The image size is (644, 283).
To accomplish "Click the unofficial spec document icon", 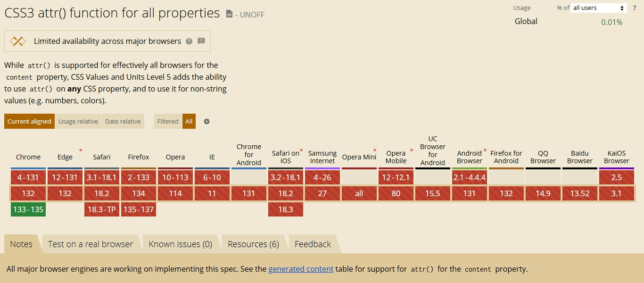I will tap(229, 14).
